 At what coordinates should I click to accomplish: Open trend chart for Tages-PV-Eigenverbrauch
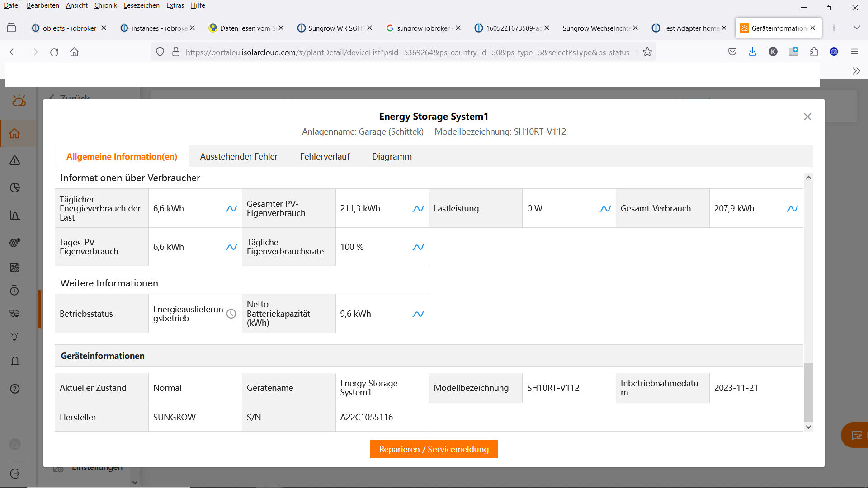(x=231, y=247)
